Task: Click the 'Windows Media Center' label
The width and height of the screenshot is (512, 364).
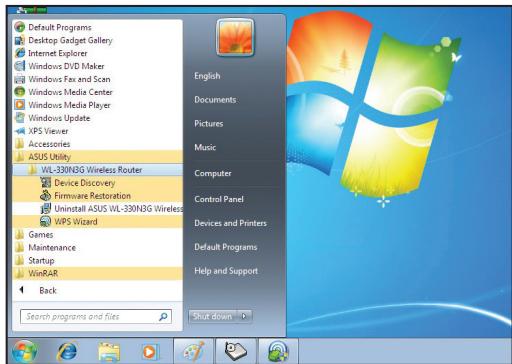Action: pyautogui.click(x=70, y=92)
